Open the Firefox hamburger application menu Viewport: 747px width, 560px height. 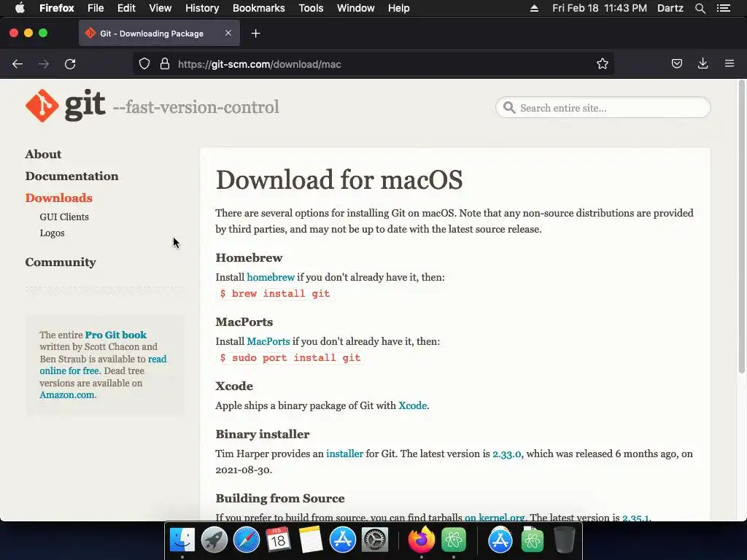pyautogui.click(x=729, y=63)
